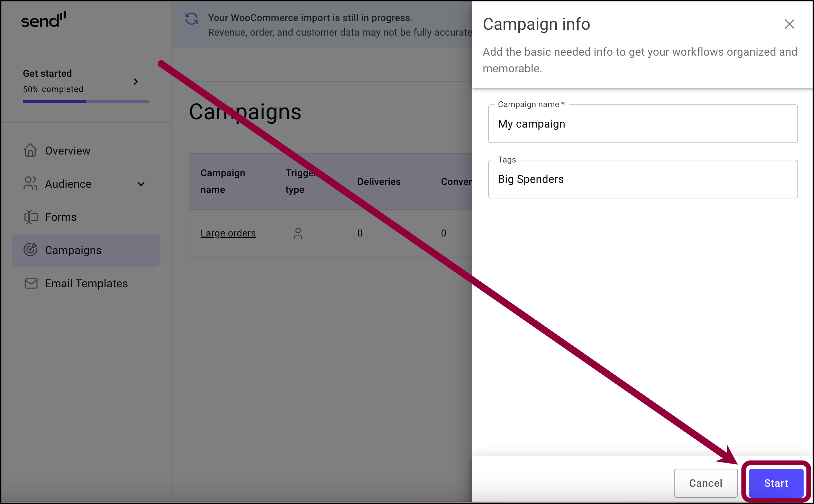Select the Campaign name input field
814x504 pixels.
(x=642, y=123)
